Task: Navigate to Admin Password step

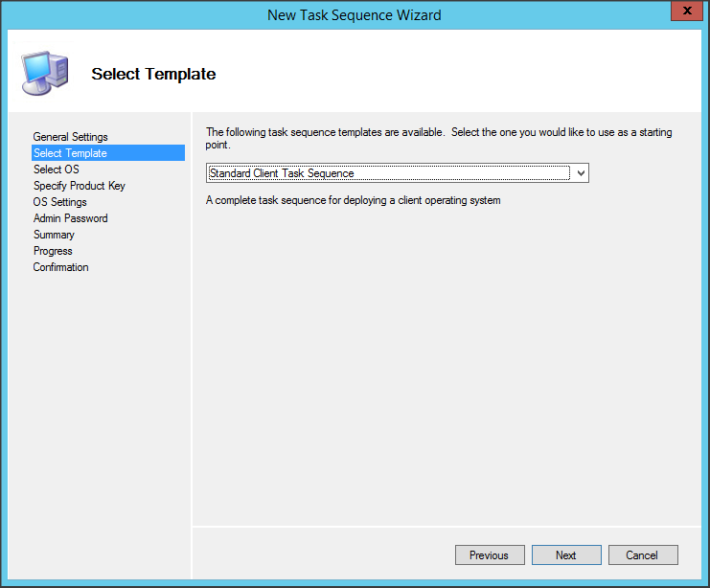Action: point(70,218)
